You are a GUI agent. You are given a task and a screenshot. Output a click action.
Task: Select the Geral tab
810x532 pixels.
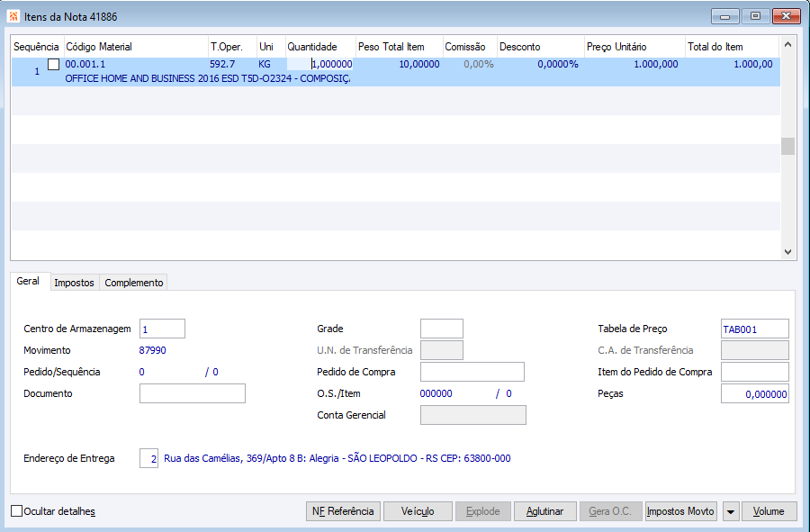tap(28, 281)
